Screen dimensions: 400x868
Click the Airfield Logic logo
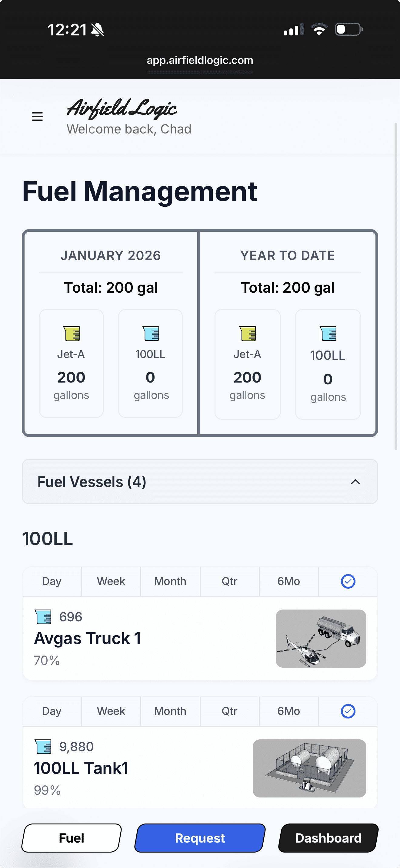click(122, 108)
